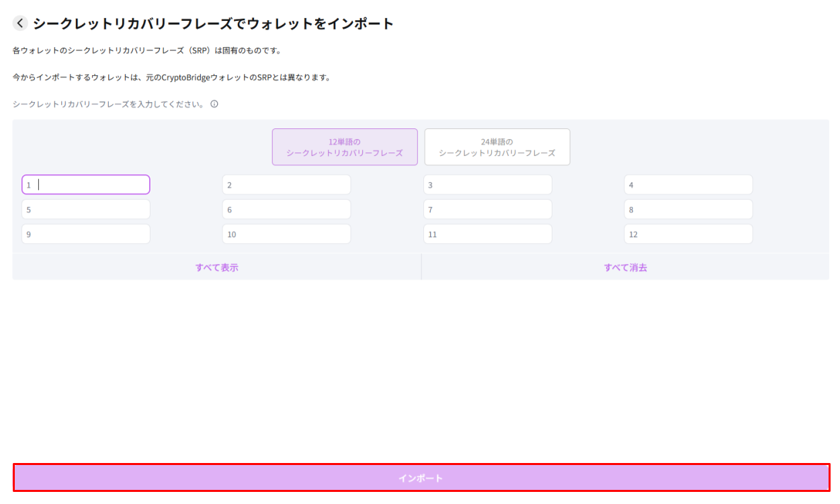This screenshot has height=504, width=840.
Task: Select word field number 9
Action: (x=86, y=235)
